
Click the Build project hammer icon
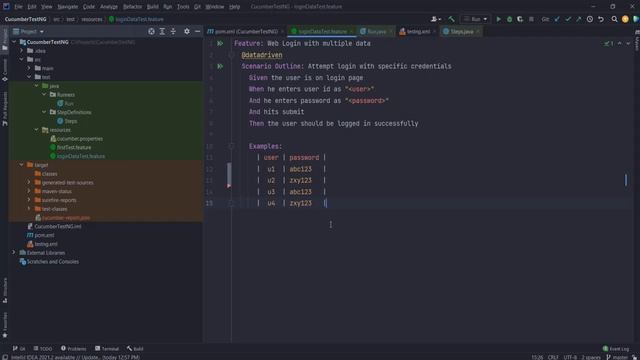(451, 19)
